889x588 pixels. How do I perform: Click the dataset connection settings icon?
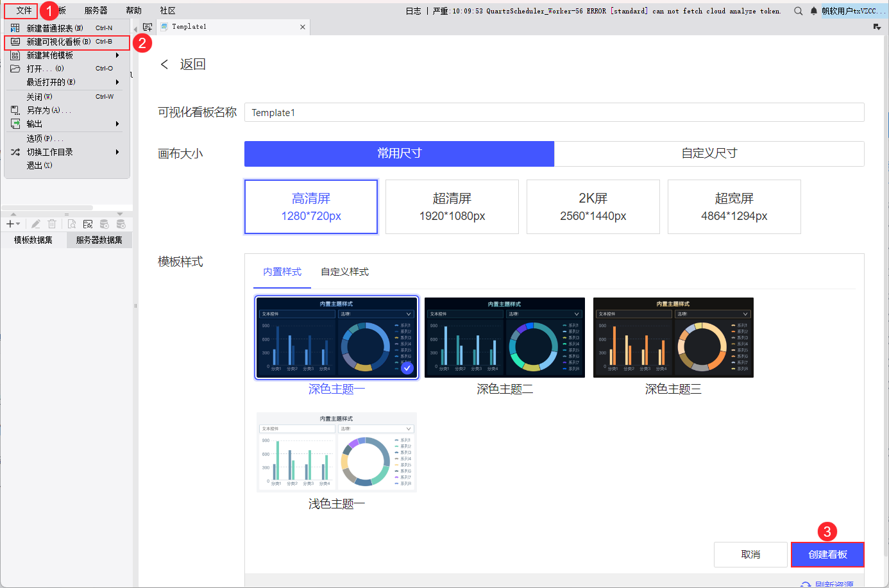point(88,224)
